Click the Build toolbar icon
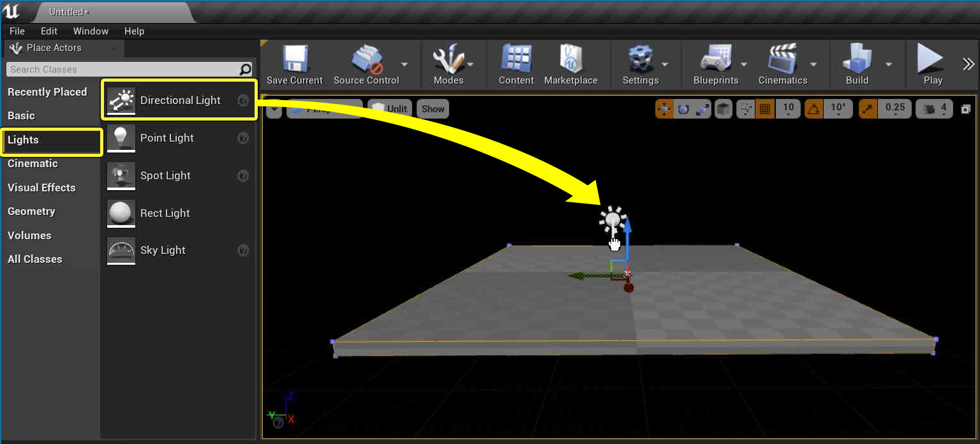 point(857,59)
